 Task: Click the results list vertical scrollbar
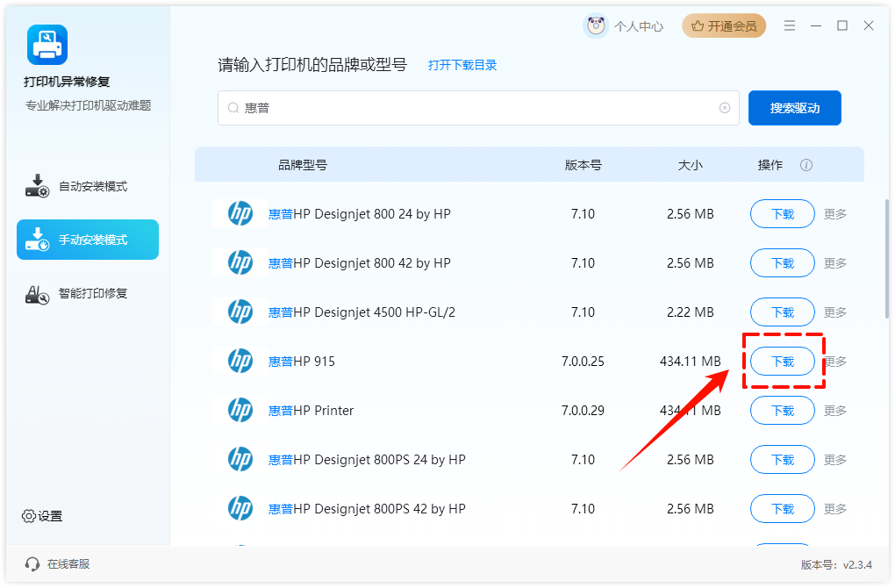[x=886, y=259]
